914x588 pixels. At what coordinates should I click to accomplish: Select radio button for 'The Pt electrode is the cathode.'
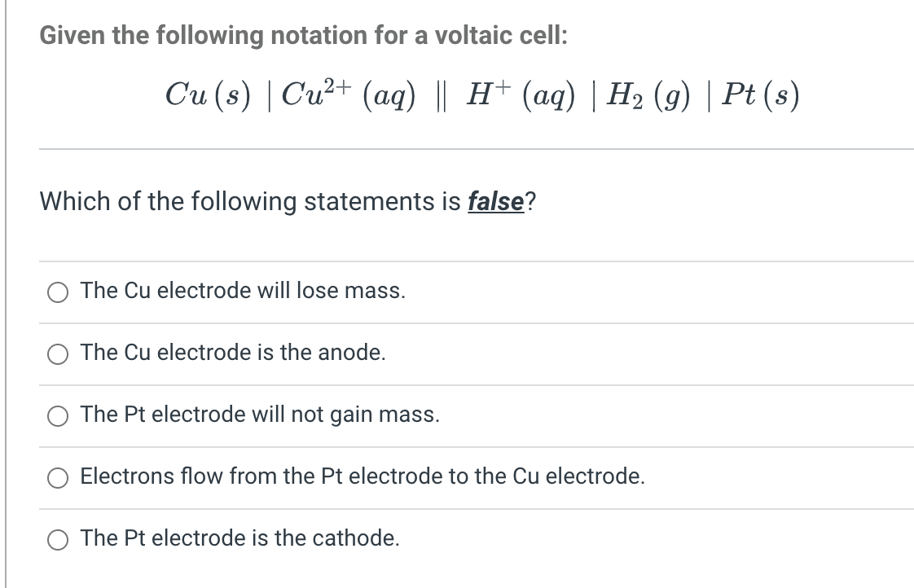point(57,538)
